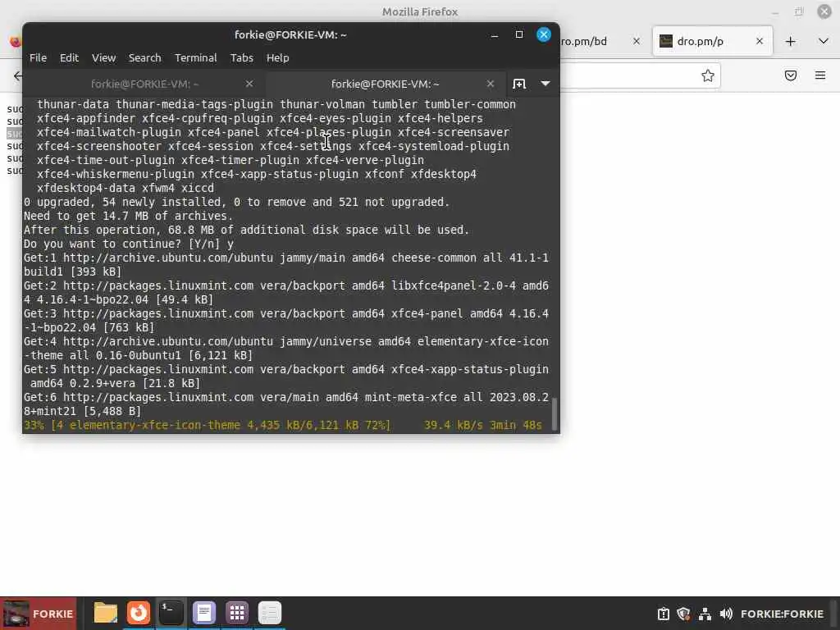This screenshot has width=840, height=630.
Task: Switch to the first forkie@FORKIE-VM terminal tab
Action: 144,84
